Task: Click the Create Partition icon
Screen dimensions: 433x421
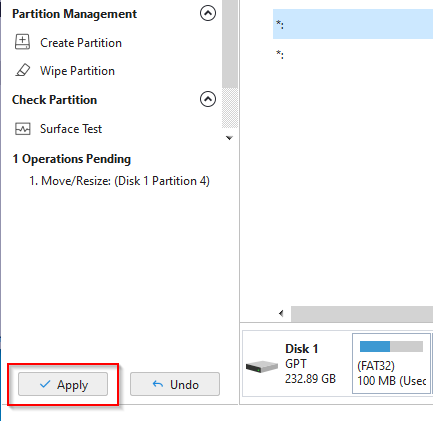Action: click(22, 42)
